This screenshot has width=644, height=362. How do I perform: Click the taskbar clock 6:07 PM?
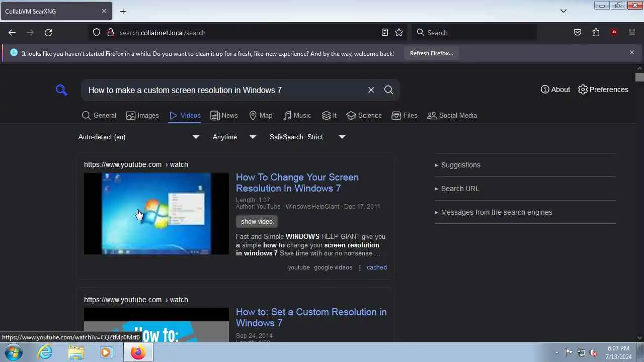coord(618,348)
